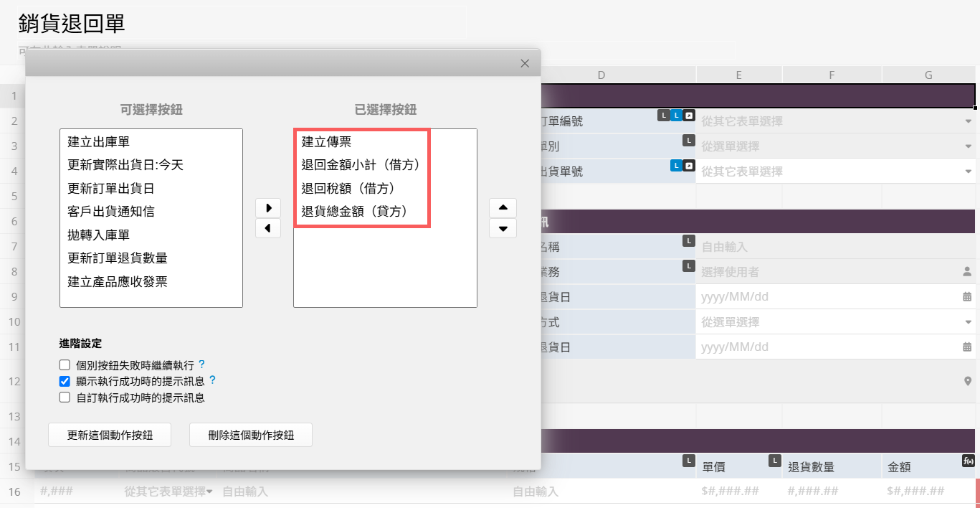Click the 自由輸入 input in 名稱 row
Viewport: 980px width, 508px height.
coord(836,247)
